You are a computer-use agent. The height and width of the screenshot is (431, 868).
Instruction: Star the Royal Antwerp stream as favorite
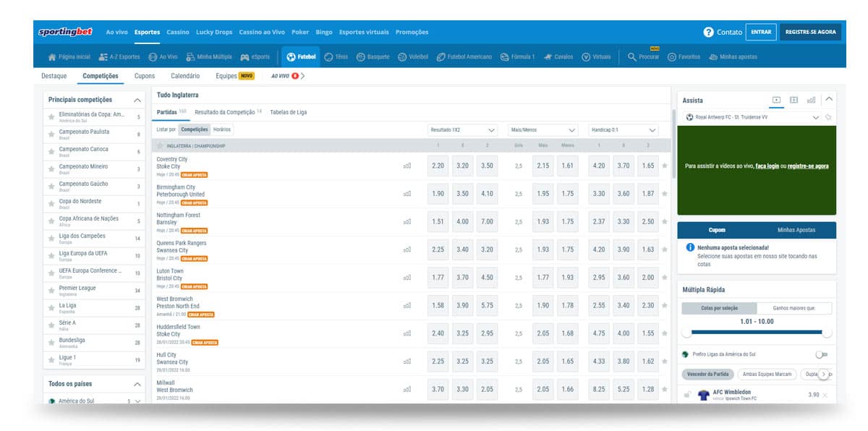(828, 117)
